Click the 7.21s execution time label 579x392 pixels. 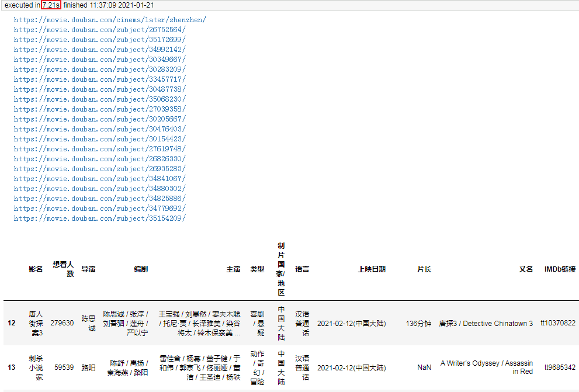(51, 5)
